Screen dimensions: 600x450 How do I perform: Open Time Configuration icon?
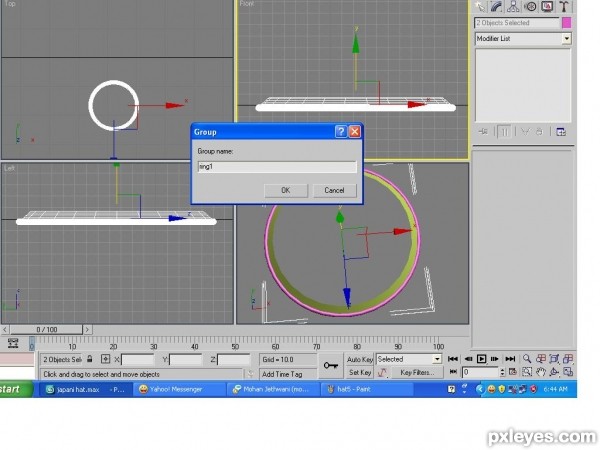coord(513,372)
